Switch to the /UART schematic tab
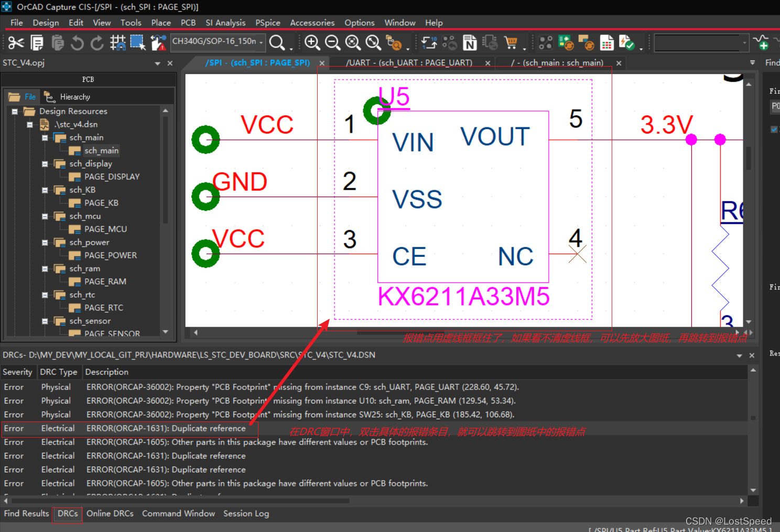The image size is (780, 532). tap(409, 63)
